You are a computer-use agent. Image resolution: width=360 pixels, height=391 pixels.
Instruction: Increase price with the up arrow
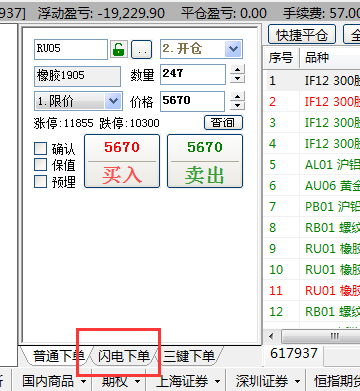(x=237, y=96)
